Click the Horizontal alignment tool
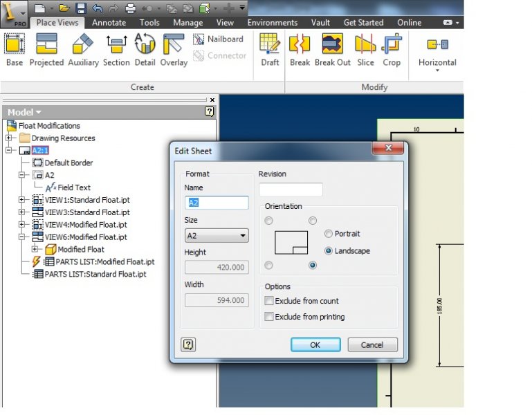This screenshot has height=415, width=532. [x=437, y=51]
